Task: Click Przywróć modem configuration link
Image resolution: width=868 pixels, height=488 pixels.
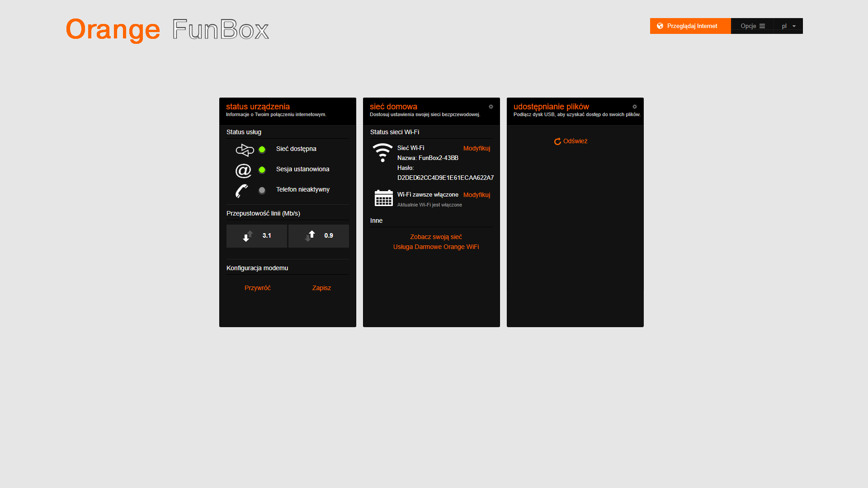Action: 258,288
